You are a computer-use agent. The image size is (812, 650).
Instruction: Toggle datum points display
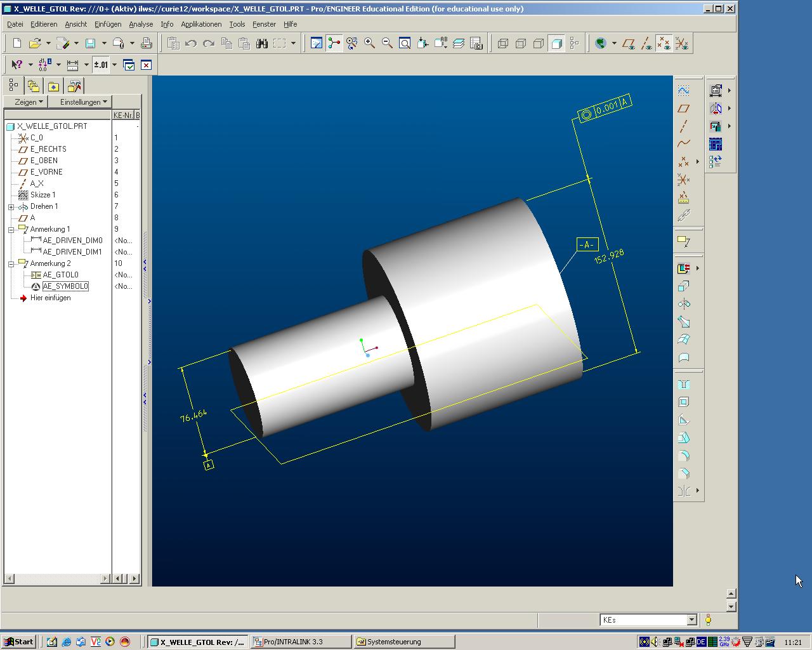tap(664, 43)
